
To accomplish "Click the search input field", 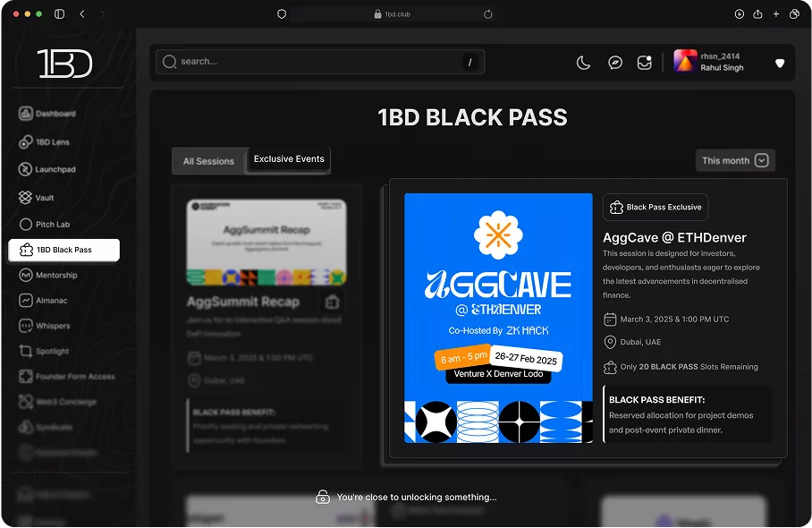I will 320,62.
